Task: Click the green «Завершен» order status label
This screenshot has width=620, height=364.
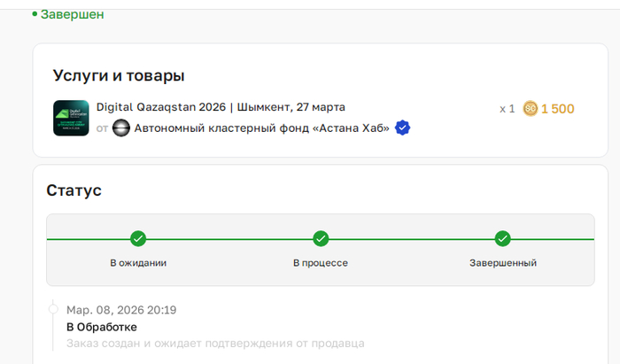Action: pyautogui.click(x=72, y=14)
